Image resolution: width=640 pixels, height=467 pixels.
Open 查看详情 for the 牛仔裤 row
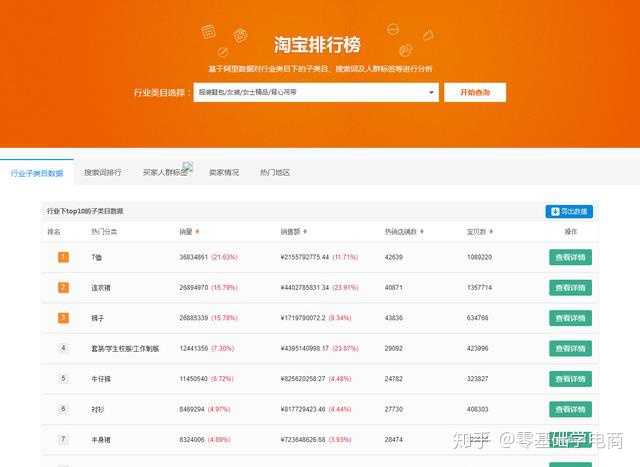(570, 379)
